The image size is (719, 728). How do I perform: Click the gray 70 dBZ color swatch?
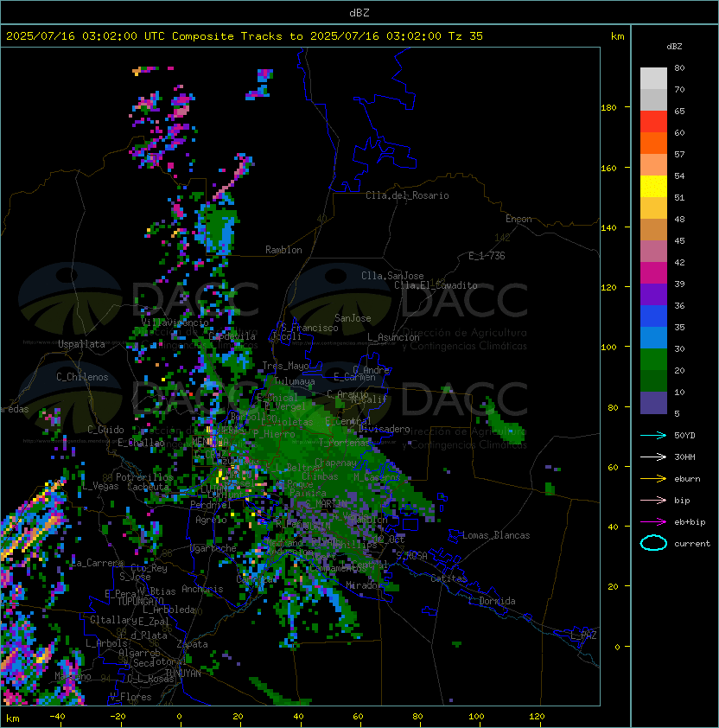coord(653,99)
